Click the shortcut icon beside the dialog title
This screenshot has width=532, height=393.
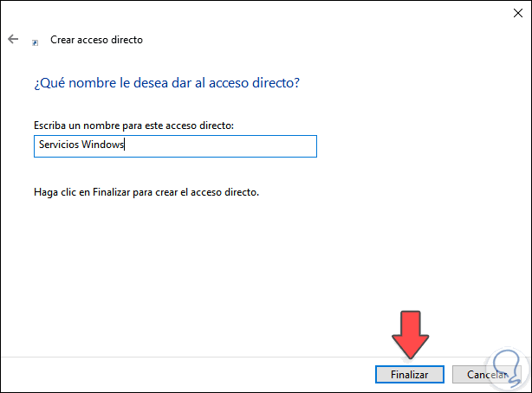pyautogui.click(x=35, y=41)
